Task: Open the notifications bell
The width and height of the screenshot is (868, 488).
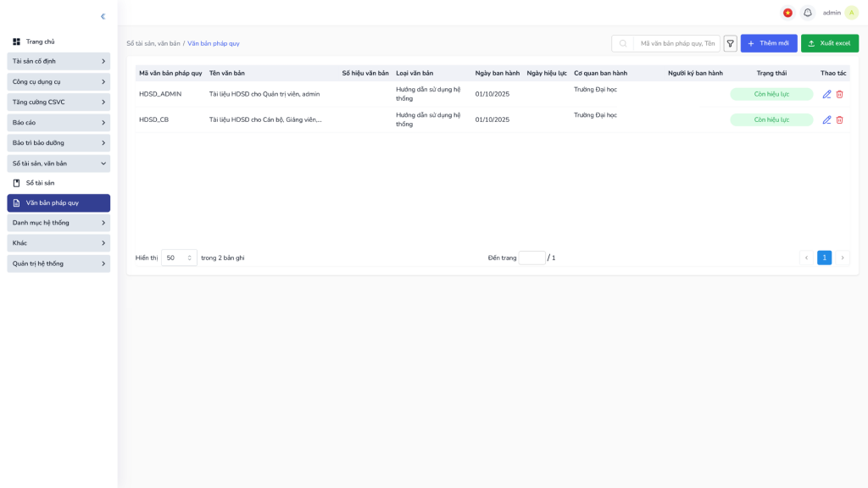Action: (807, 13)
